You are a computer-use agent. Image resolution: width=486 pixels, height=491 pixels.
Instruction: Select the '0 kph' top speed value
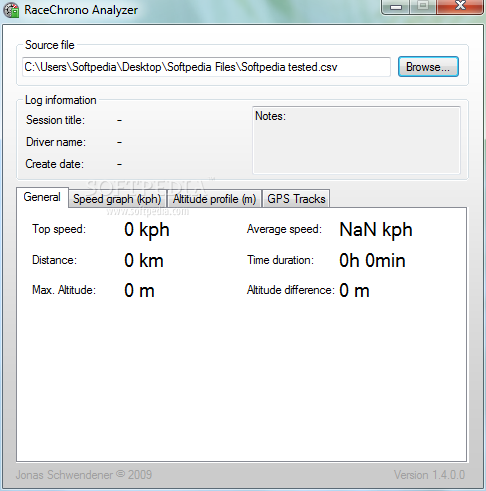click(x=147, y=230)
